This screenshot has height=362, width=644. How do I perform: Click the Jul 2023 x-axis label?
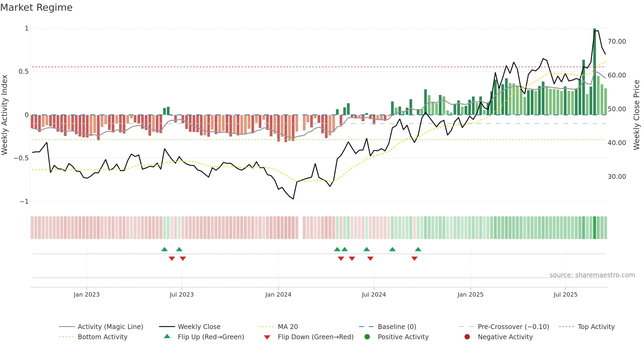pos(182,295)
